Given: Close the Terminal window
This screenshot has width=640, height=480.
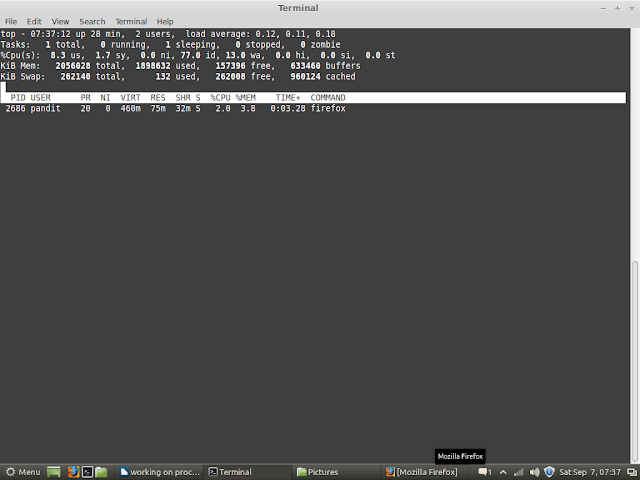Looking at the screenshot, I should 631,8.
